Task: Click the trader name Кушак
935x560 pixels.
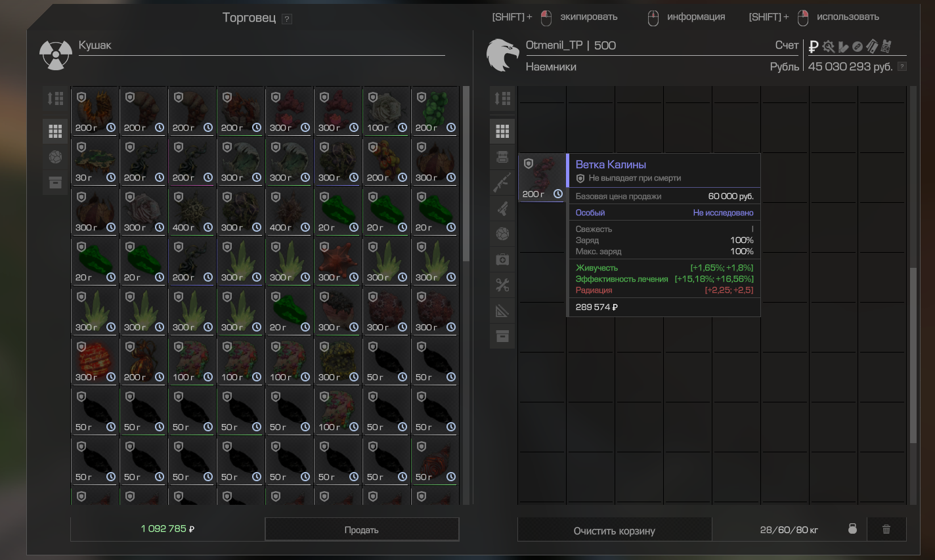Action: 95,45
